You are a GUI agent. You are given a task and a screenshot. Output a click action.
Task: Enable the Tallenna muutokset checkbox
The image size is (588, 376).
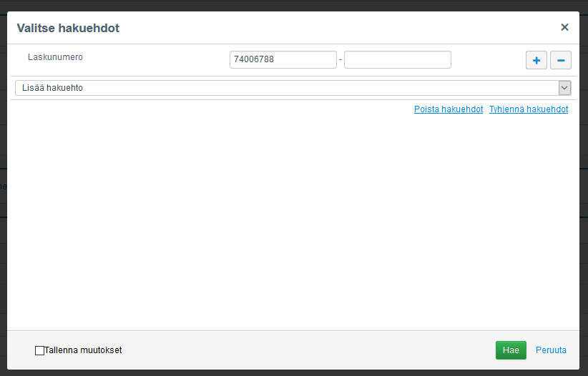(39, 350)
